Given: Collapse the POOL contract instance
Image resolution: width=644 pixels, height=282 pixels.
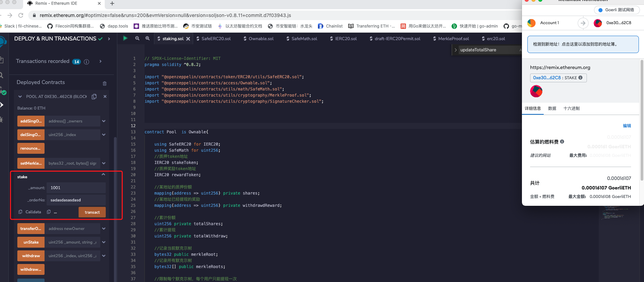Looking at the screenshot, I should 20,97.
